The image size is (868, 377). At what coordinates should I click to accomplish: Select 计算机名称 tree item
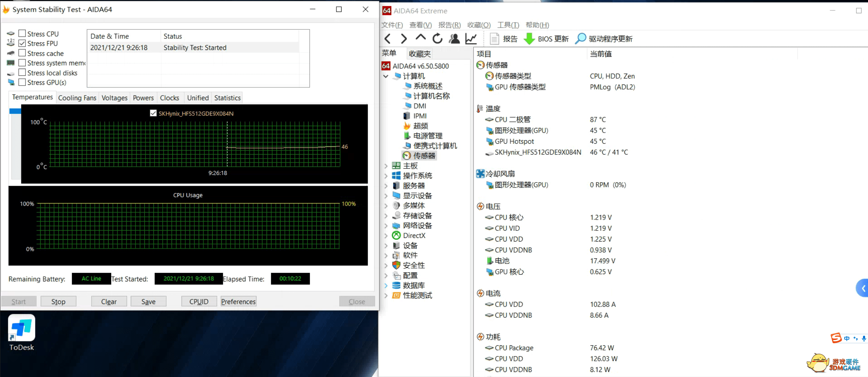click(427, 96)
